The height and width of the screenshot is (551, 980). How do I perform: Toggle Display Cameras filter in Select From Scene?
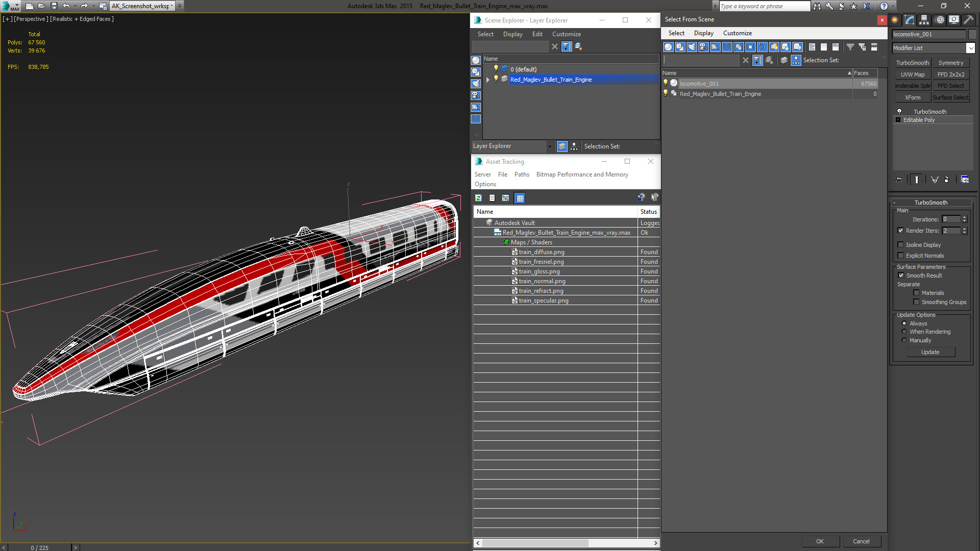[x=703, y=47]
